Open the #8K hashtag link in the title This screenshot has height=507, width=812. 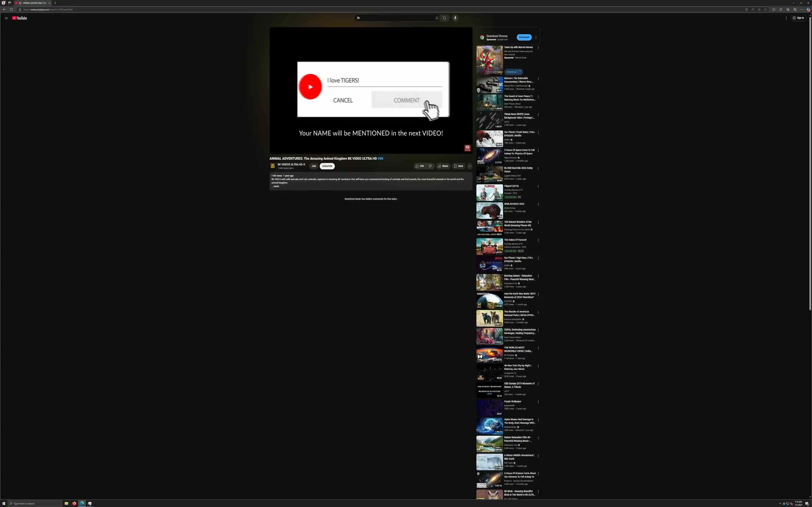coord(381,159)
